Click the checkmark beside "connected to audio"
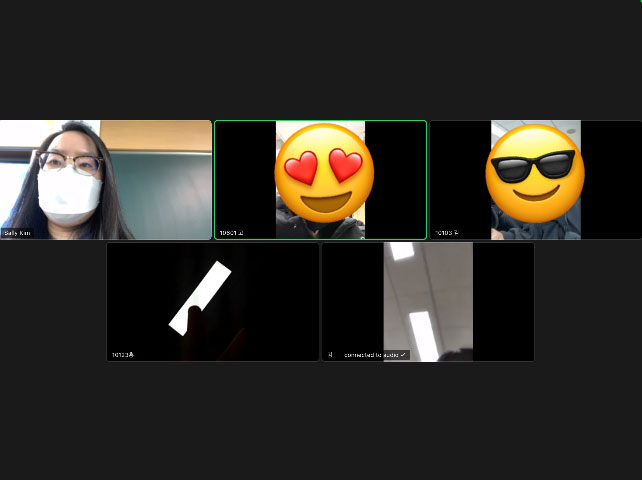This screenshot has width=642, height=480. 403,355
